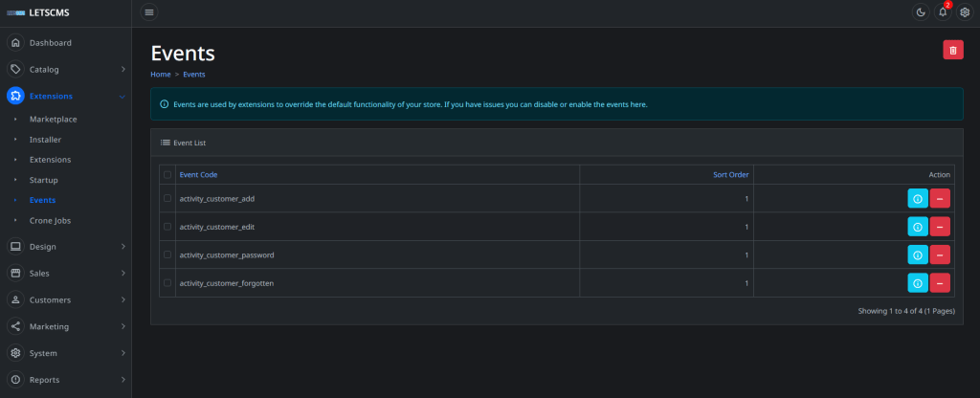Screen dimensions: 980x398
Task: Open Crone Jobs in the sidebar
Action: 50,220
